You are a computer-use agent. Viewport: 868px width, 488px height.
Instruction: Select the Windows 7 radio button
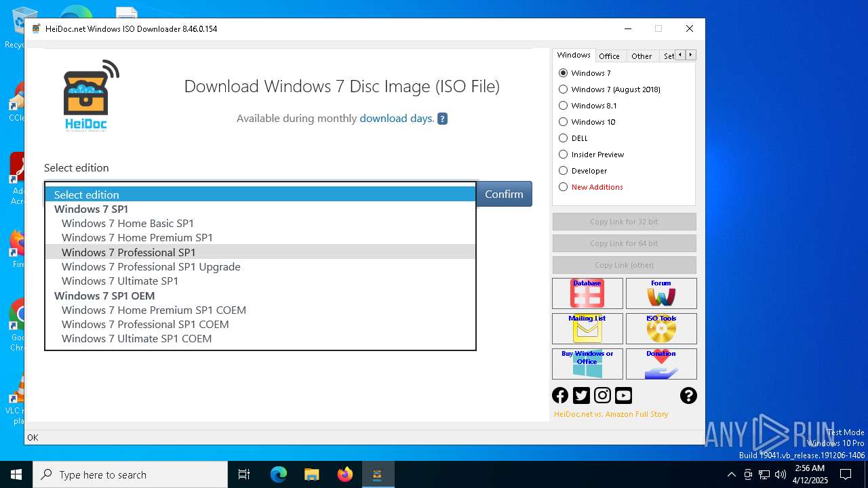point(563,73)
